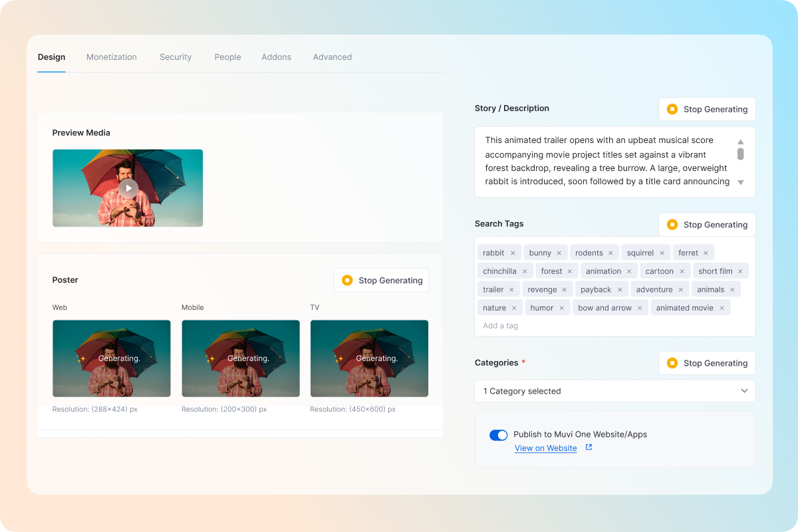The width and height of the screenshot is (798, 532).
Task: Remove the 'cartoon' search tag
Action: pyautogui.click(x=682, y=271)
